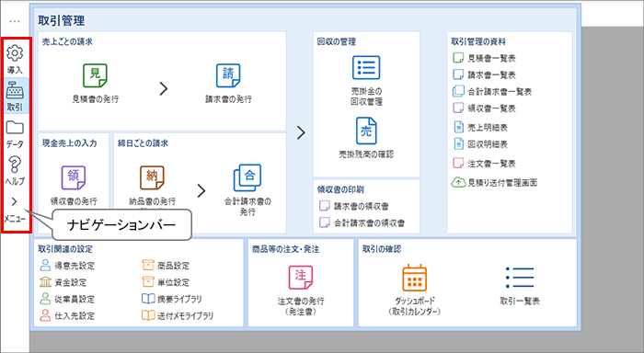Click the 回収の管理 section heading
Screen dimensions: 644x353
click(x=337, y=41)
